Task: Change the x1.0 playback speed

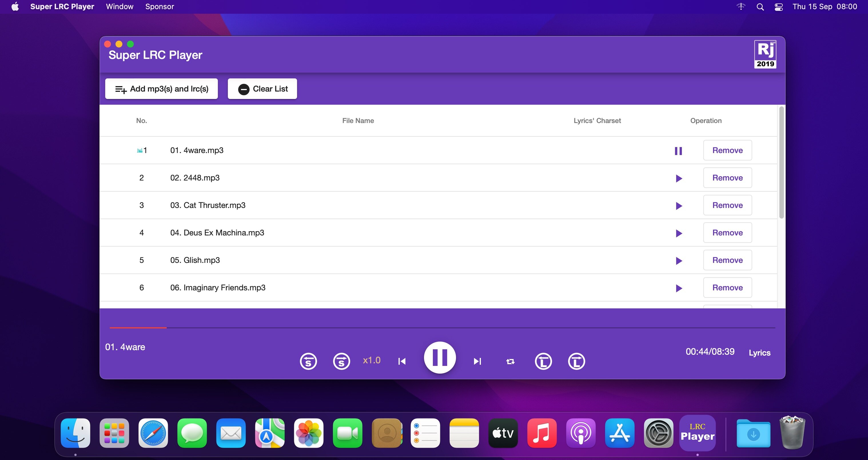Action: pos(372,360)
